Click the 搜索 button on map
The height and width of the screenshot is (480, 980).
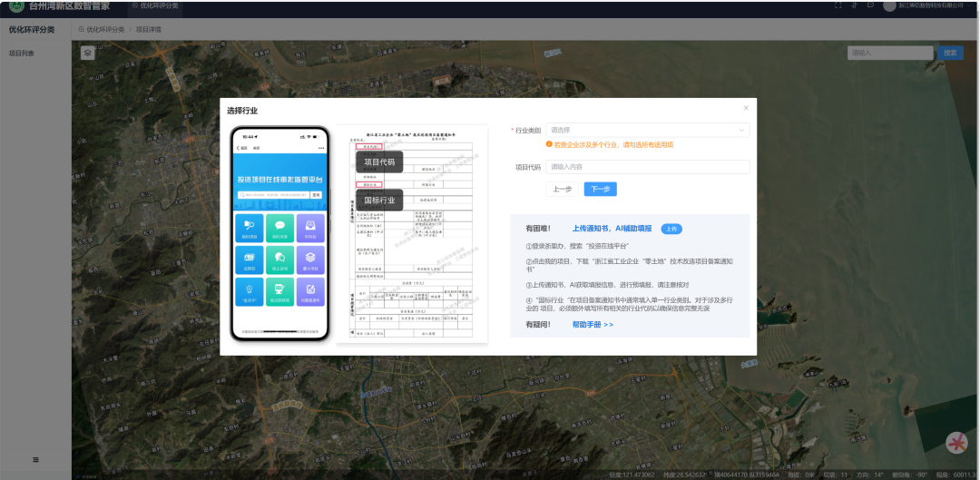click(x=950, y=53)
